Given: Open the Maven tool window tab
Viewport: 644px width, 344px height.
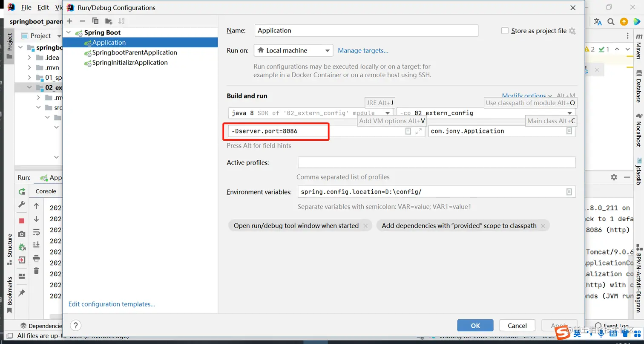Looking at the screenshot, I should tap(638, 46).
